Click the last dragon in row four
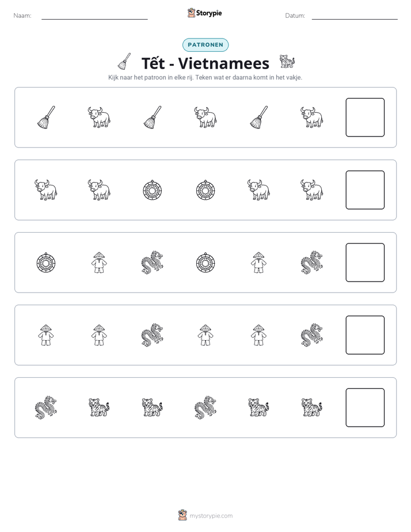411x532 pixels. (311, 335)
